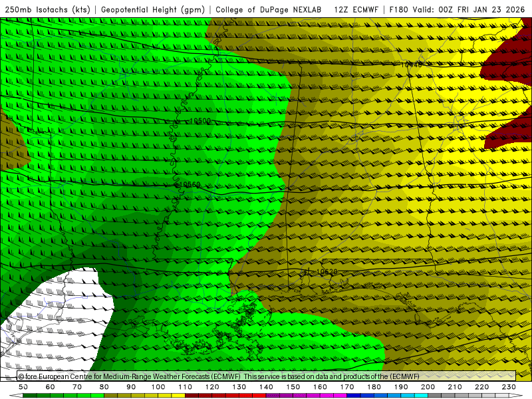
Task: Click the 'F180' forecast hour label
Action: [x=398, y=9]
